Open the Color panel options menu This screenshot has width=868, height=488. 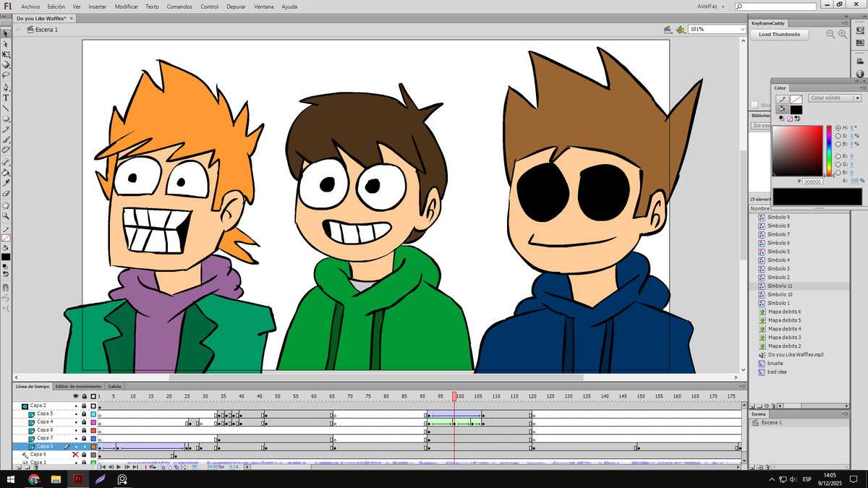click(x=863, y=87)
